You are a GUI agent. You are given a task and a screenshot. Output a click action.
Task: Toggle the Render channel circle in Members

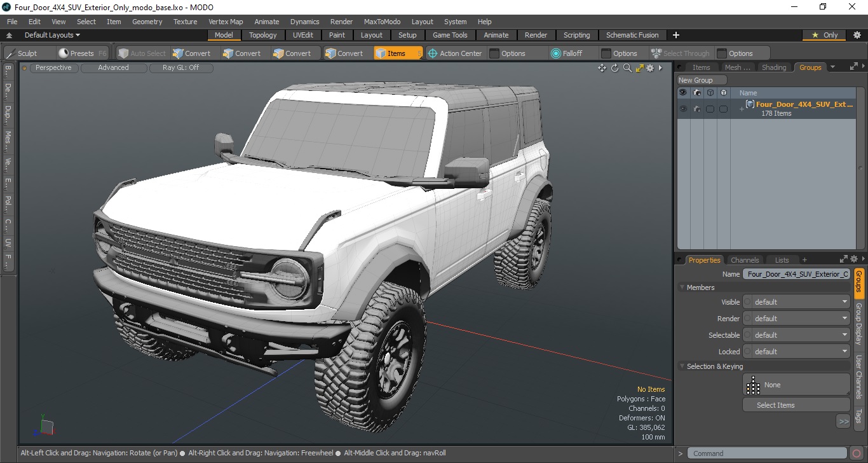(x=747, y=319)
